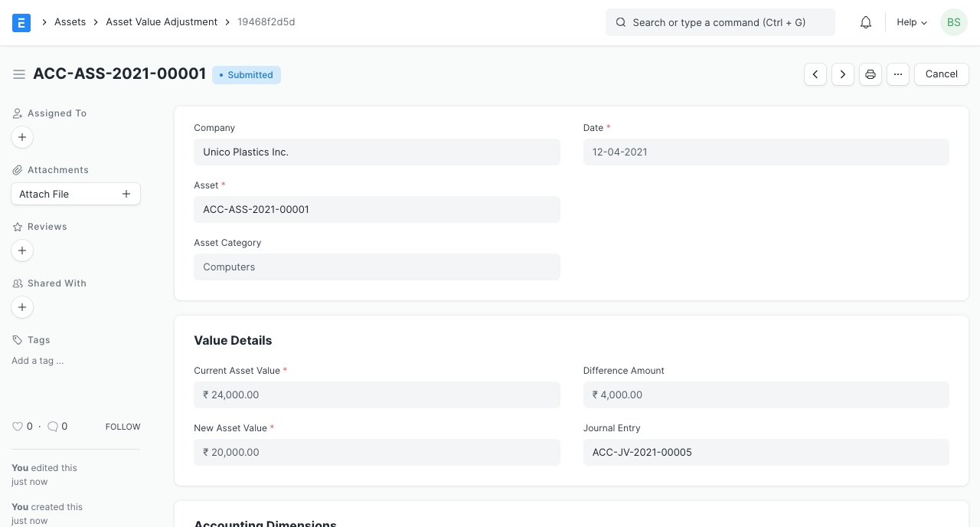Viewport: 980px width, 527px height.
Task: Expand the Help dropdown menu
Action: [912, 22]
